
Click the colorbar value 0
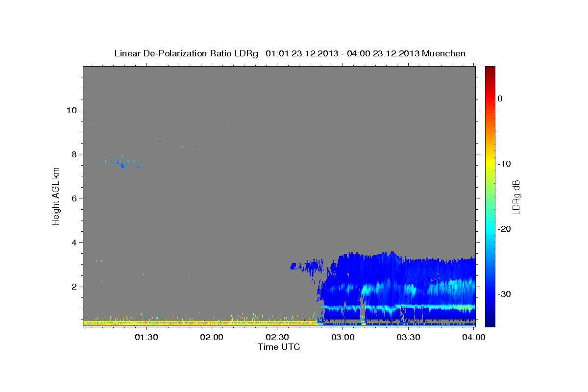pyautogui.click(x=500, y=98)
